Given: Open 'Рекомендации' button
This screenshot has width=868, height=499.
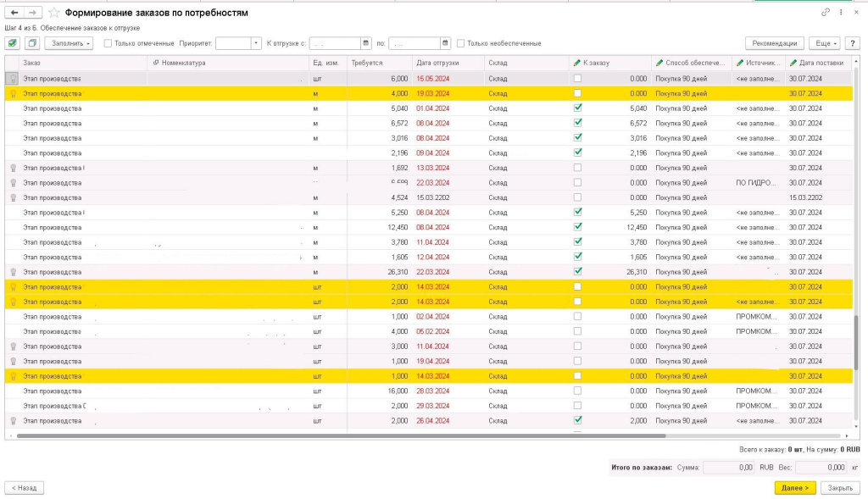Looking at the screenshot, I should pos(775,43).
